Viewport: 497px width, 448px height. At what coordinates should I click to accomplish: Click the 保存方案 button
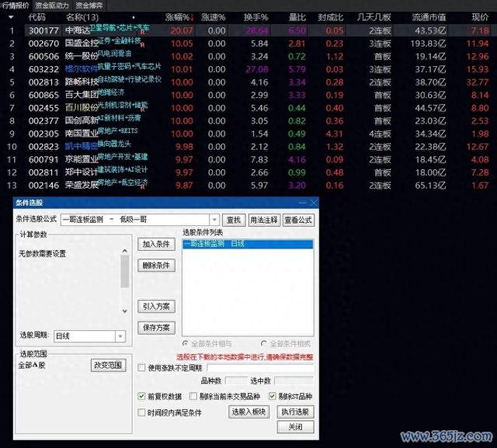(x=156, y=328)
